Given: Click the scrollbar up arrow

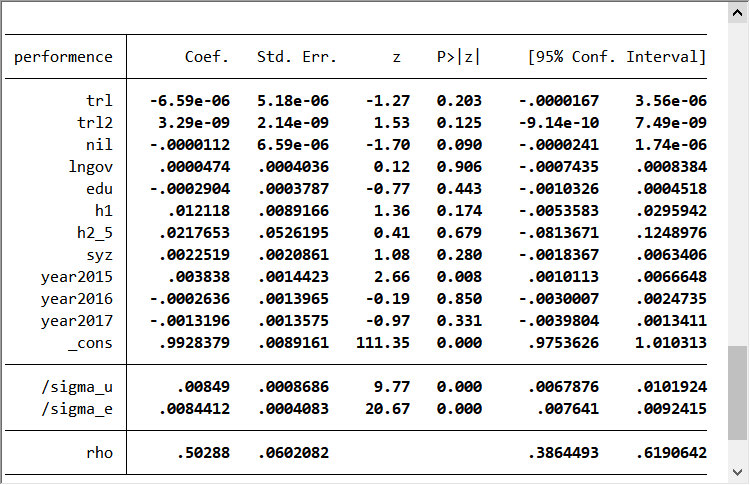Looking at the screenshot, I should [738, 13].
